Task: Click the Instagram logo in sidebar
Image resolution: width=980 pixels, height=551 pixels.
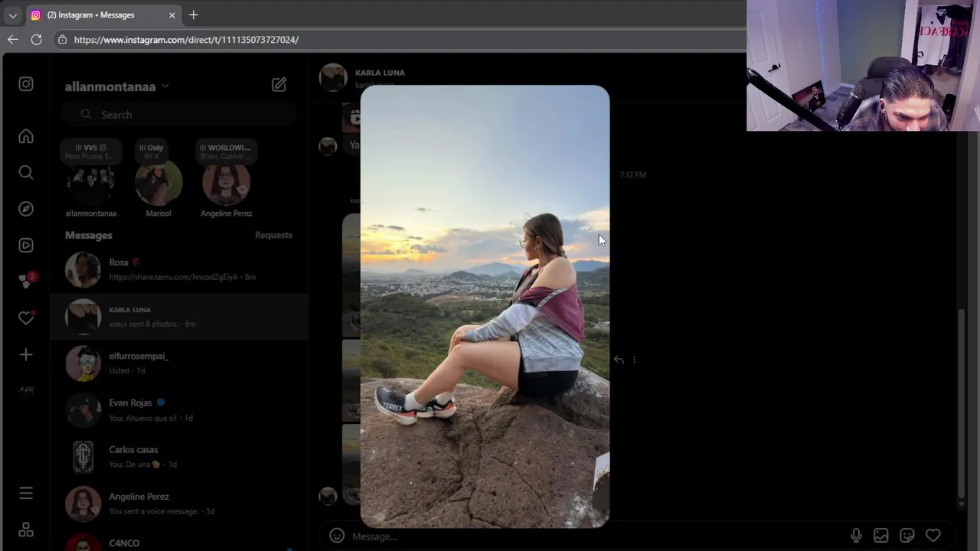Action: tap(26, 84)
